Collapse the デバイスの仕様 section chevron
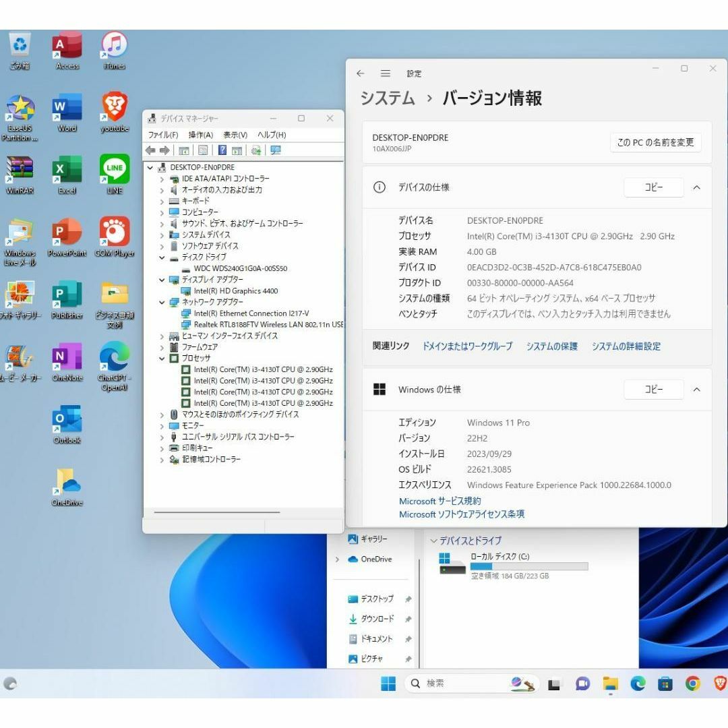Viewport: 728px width, 728px height. point(696,187)
